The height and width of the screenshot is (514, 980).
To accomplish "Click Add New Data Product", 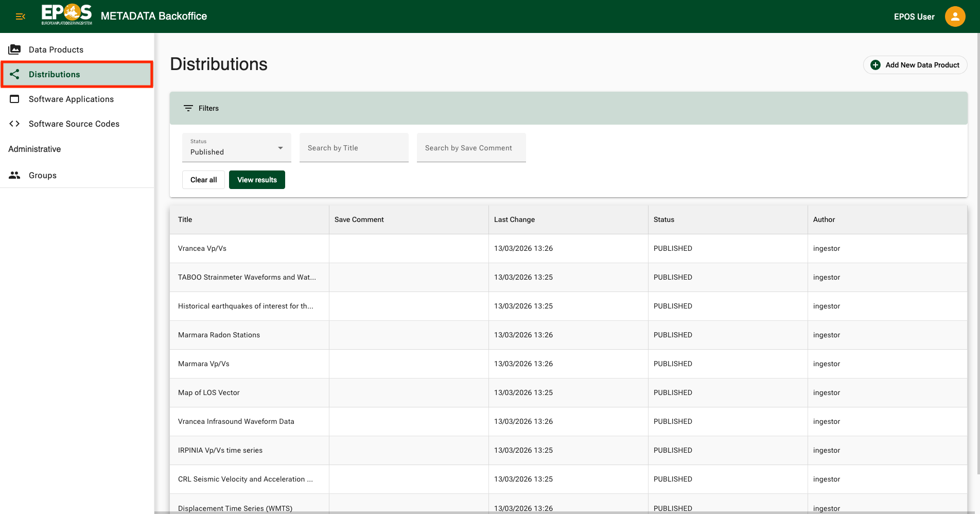I will (915, 65).
